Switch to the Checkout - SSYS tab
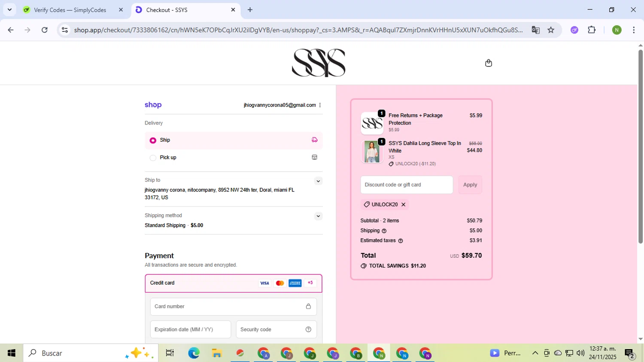The width and height of the screenshot is (644, 362). pyautogui.click(x=185, y=10)
